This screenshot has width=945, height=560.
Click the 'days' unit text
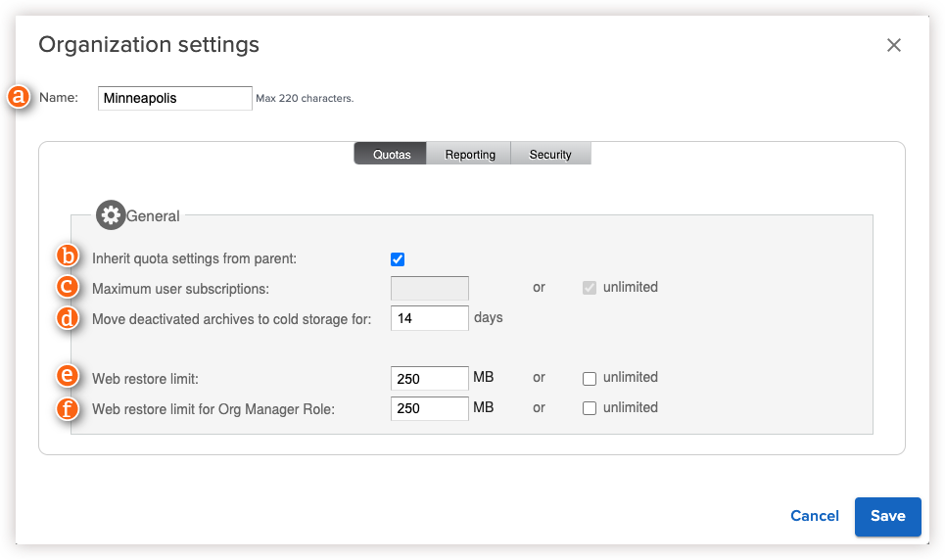coord(489,317)
